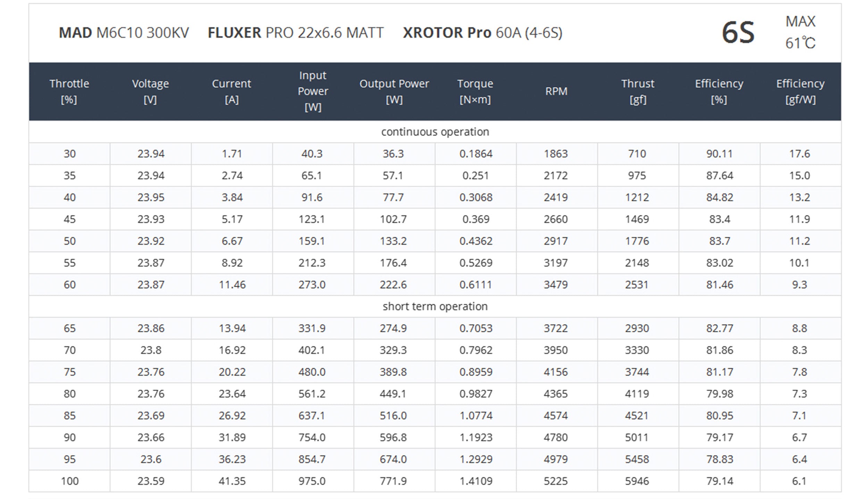Image resolution: width=868 pixels, height=499 pixels.
Task: Click the "continuous operation" section label
Action: [435, 132]
